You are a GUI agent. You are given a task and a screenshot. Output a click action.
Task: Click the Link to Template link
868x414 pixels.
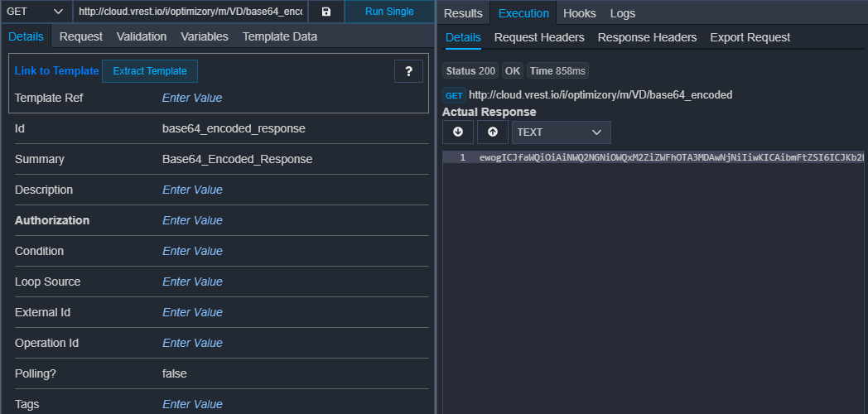(x=56, y=71)
